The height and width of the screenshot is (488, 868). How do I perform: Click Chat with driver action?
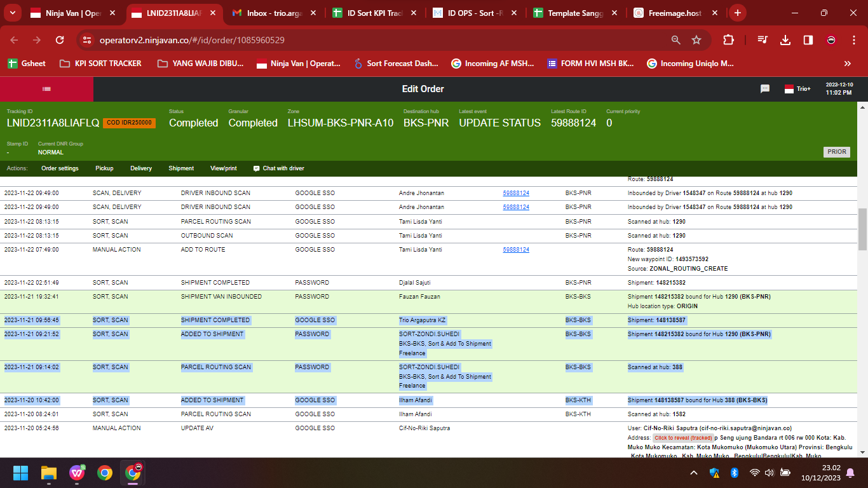click(278, 168)
